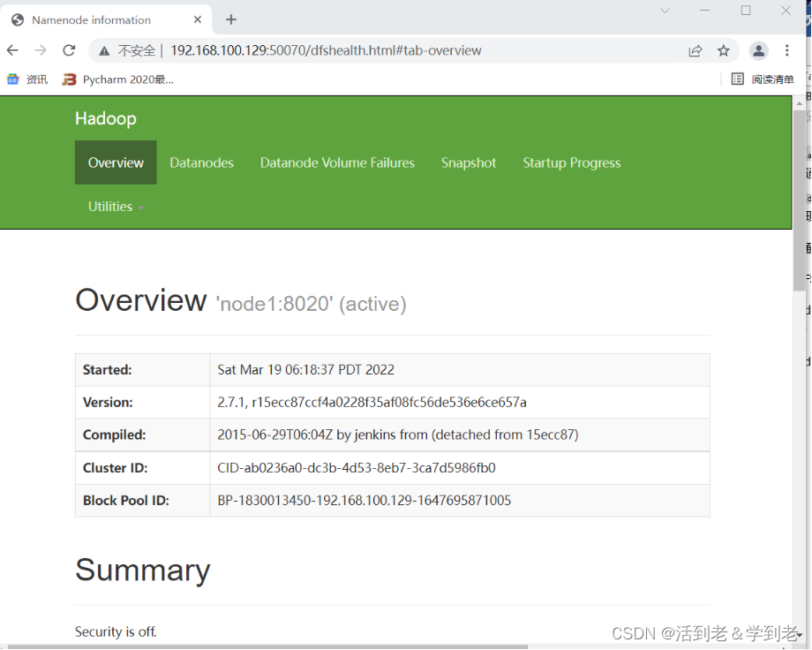
Task: Switch to the Datanodes tab
Action: (x=201, y=162)
